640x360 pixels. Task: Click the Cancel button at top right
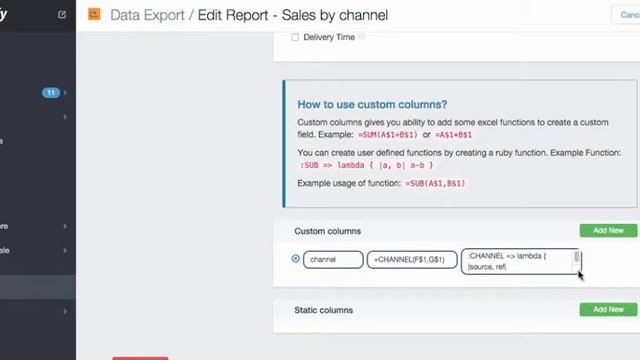coord(626,15)
